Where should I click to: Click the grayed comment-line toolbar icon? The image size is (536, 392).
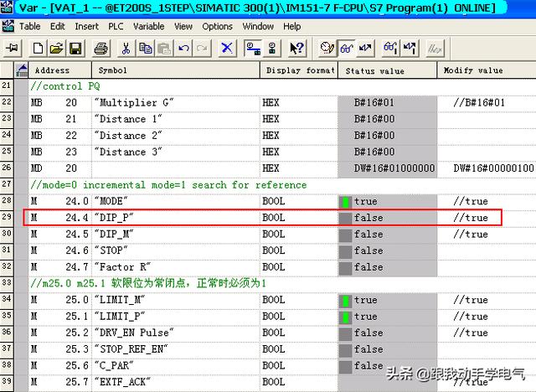pos(435,49)
